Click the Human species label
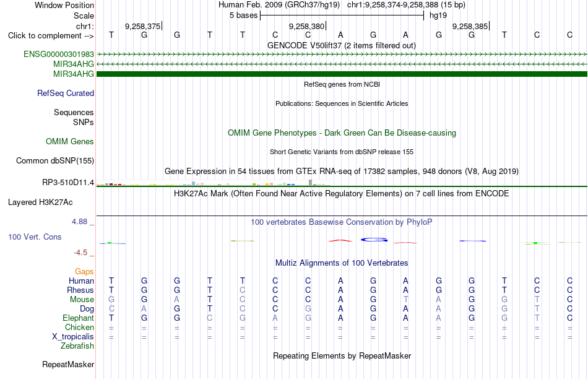The height and width of the screenshot is (379, 588). coord(81,281)
